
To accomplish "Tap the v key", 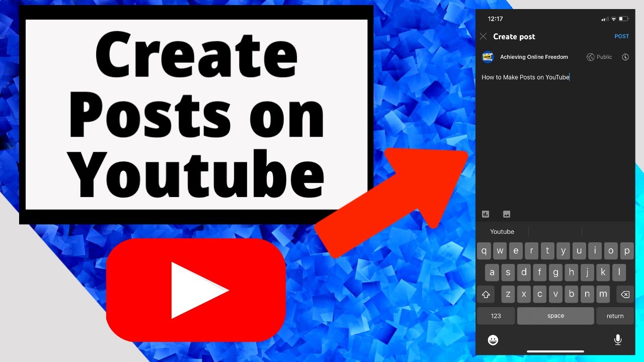I will pos(555,294).
